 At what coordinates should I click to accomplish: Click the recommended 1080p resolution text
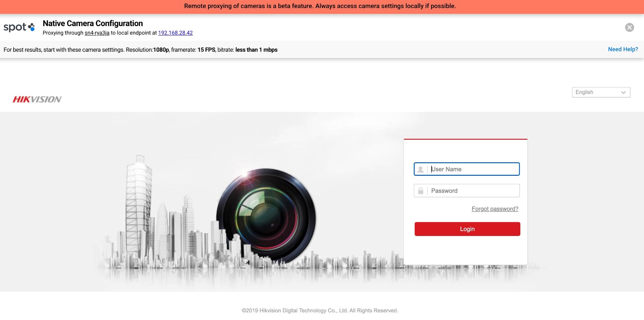coord(161,50)
